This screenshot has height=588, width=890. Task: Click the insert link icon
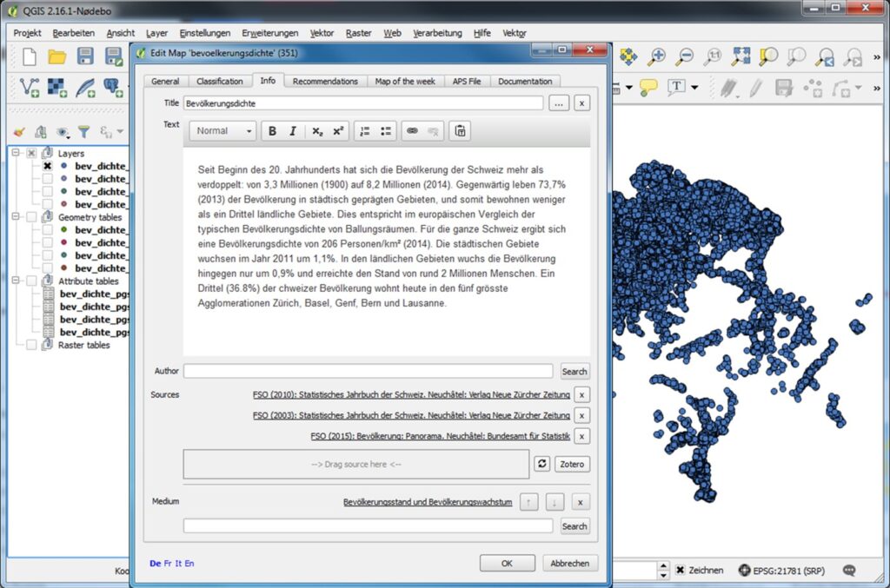412,131
